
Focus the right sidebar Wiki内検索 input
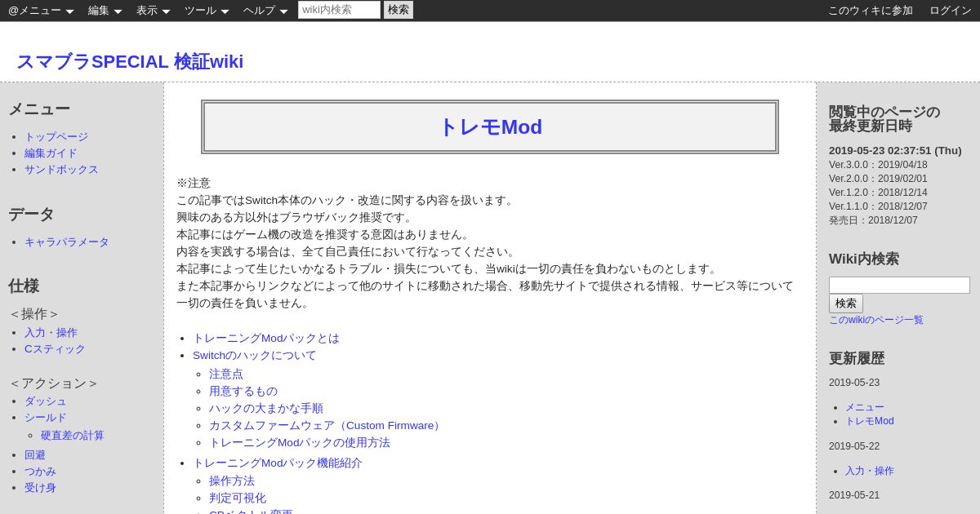(x=899, y=285)
